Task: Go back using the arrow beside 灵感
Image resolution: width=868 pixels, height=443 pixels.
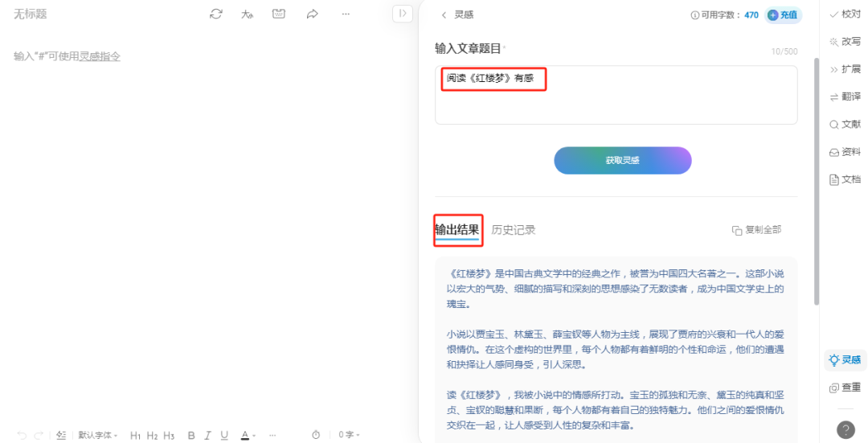Action: [x=444, y=15]
